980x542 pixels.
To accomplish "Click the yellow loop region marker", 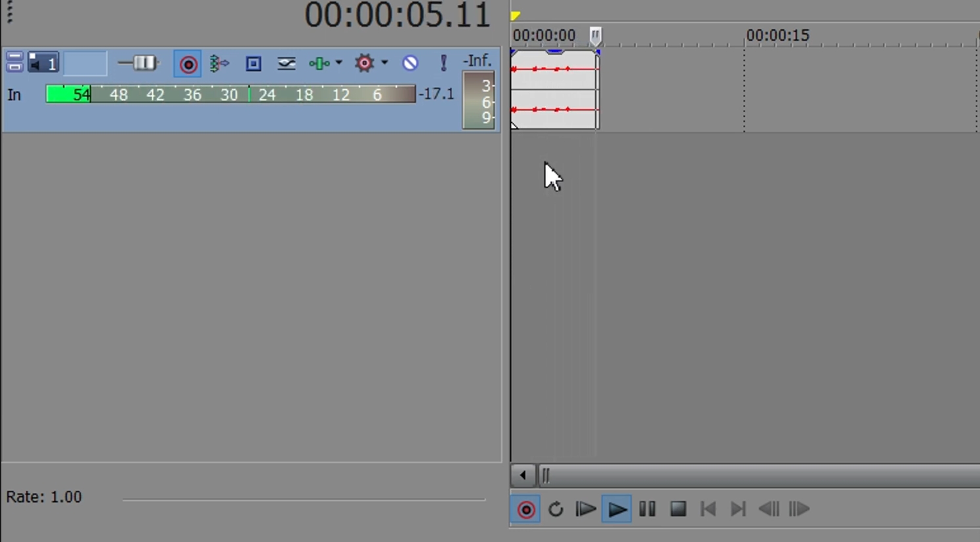I will (x=516, y=15).
